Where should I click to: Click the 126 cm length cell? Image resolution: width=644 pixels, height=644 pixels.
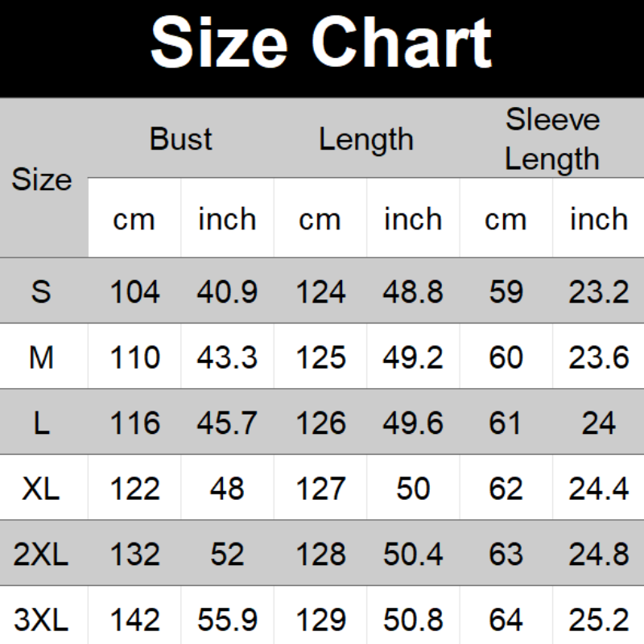(x=320, y=423)
